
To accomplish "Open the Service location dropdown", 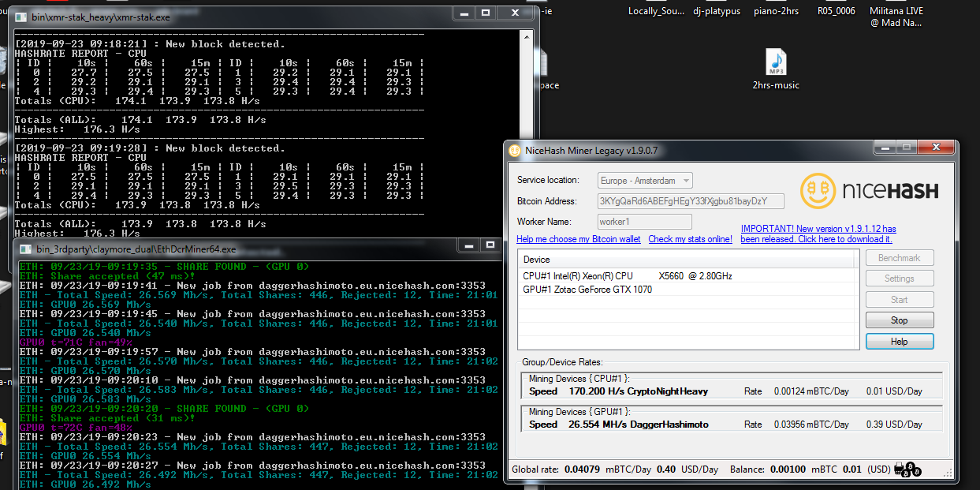I will (x=645, y=181).
